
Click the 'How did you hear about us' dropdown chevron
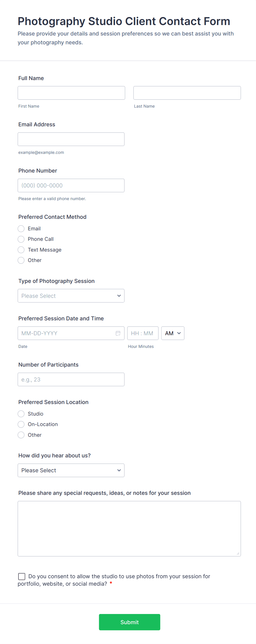[119, 470]
